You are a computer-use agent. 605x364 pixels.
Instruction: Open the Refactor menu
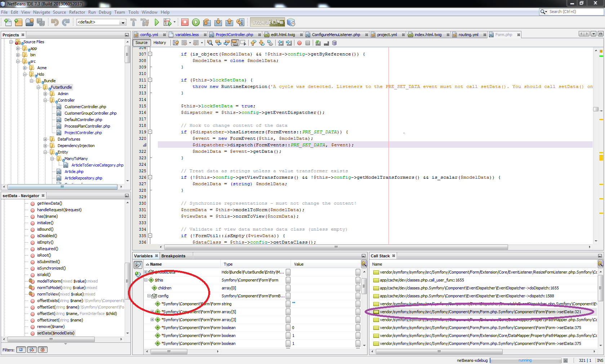[x=77, y=12]
